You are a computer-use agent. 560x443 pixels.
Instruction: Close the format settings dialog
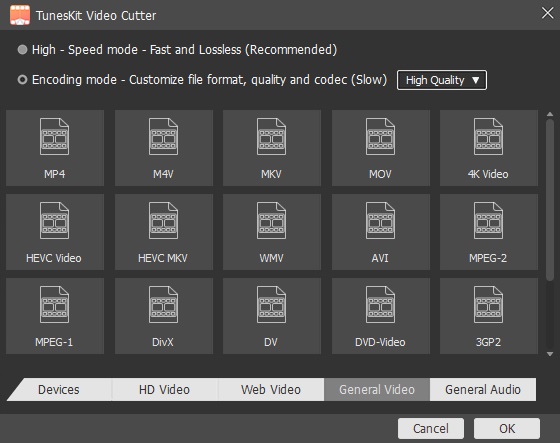pyautogui.click(x=547, y=14)
